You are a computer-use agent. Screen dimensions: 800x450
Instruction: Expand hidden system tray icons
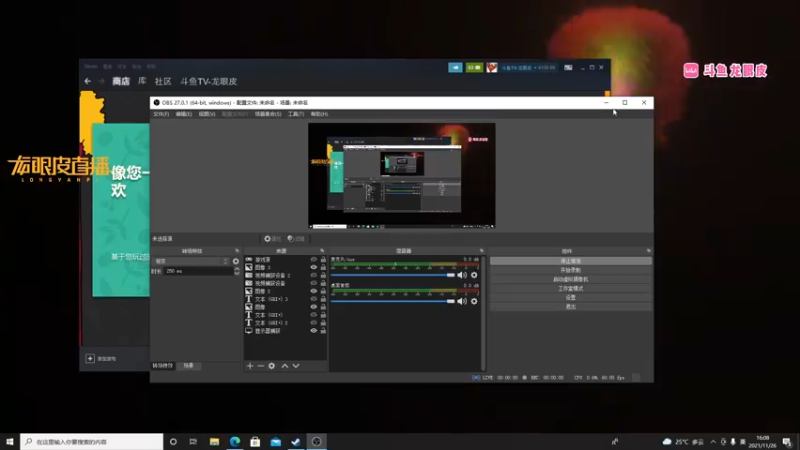point(713,441)
